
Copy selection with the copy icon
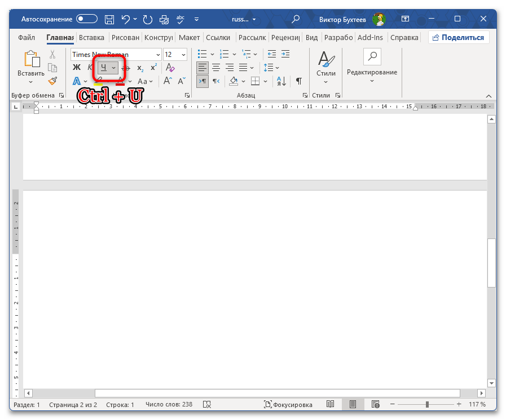(52, 68)
